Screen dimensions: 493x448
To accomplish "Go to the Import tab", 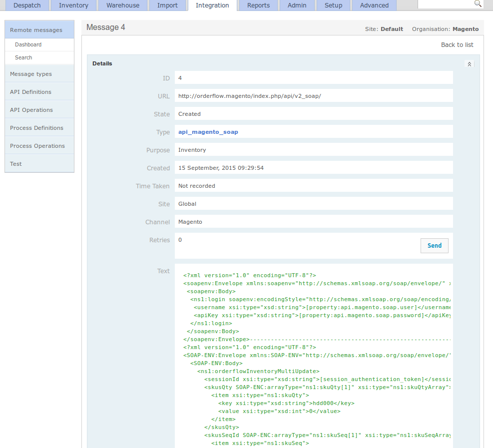I will pyautogui.click(x=167, y=5).
